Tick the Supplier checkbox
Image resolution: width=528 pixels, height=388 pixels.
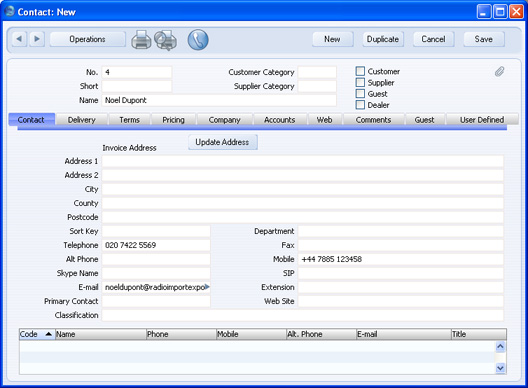[360, 82]
